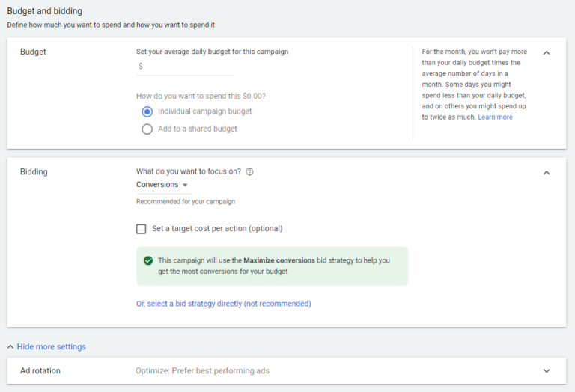
Task: Click the help icon beside focus question
Action: pyautogui.click(x=249, y=172)
